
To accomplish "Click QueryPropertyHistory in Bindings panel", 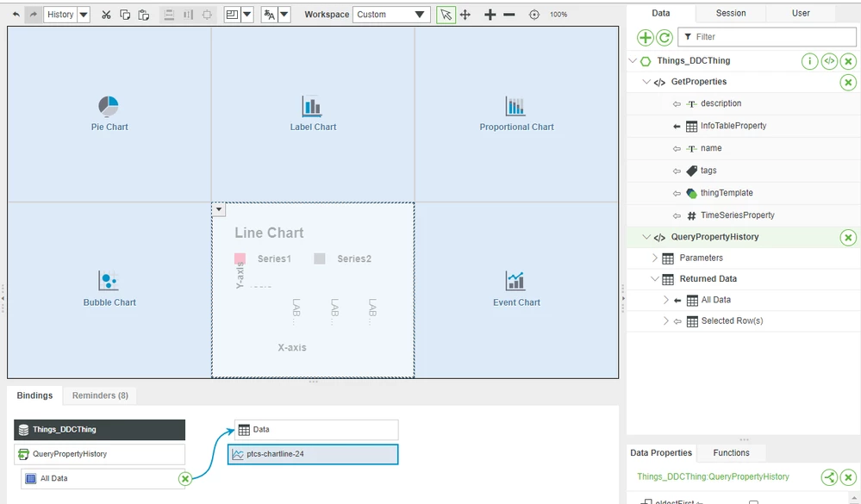I will 99,454.
